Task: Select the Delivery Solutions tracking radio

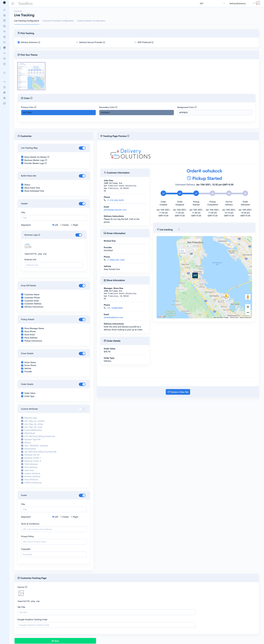Action: pos(19,42)
